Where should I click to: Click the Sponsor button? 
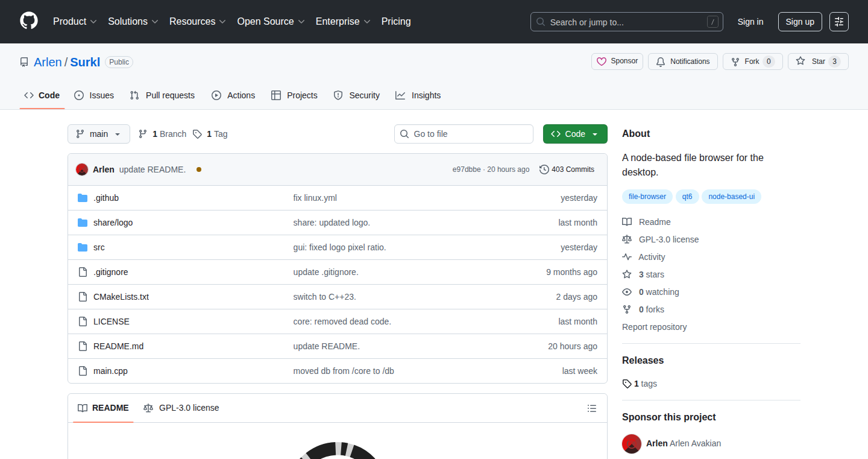click(617, 62)
